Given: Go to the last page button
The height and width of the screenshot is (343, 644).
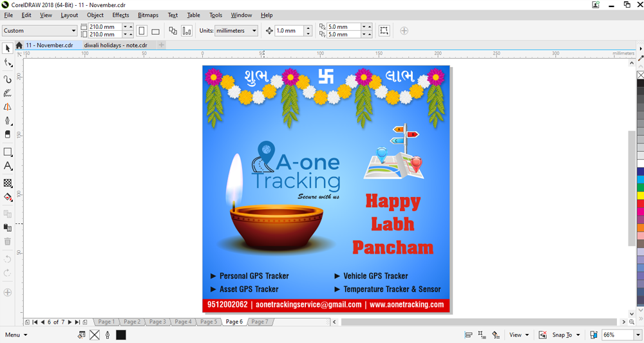Looking at the screenshot, I should 77,322.
